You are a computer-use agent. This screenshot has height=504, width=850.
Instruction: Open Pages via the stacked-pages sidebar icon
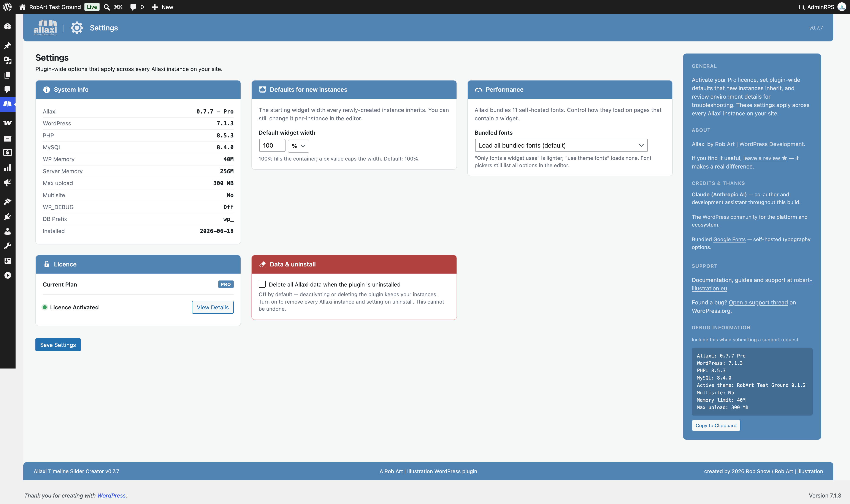[8, 75]
